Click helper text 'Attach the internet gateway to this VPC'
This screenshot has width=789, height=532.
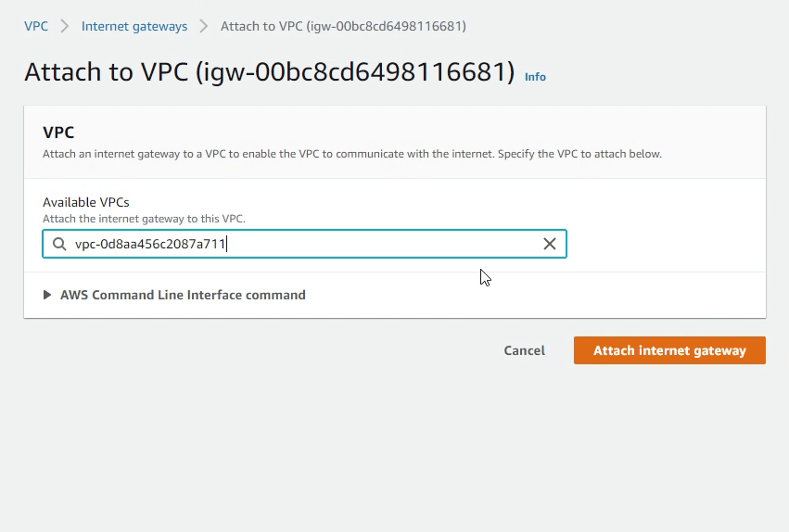coord(144,219)
